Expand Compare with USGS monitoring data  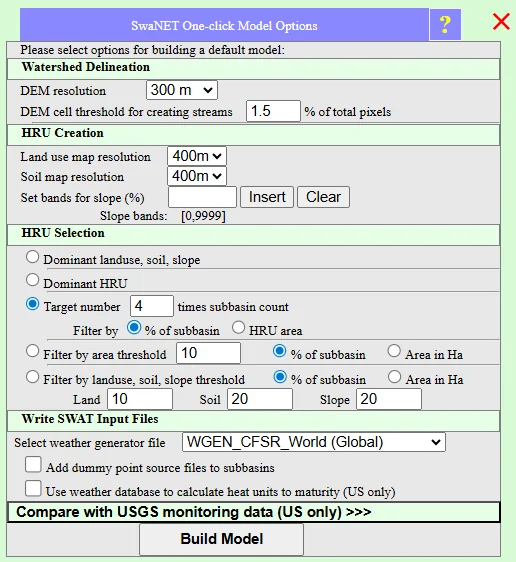point(254,512)
